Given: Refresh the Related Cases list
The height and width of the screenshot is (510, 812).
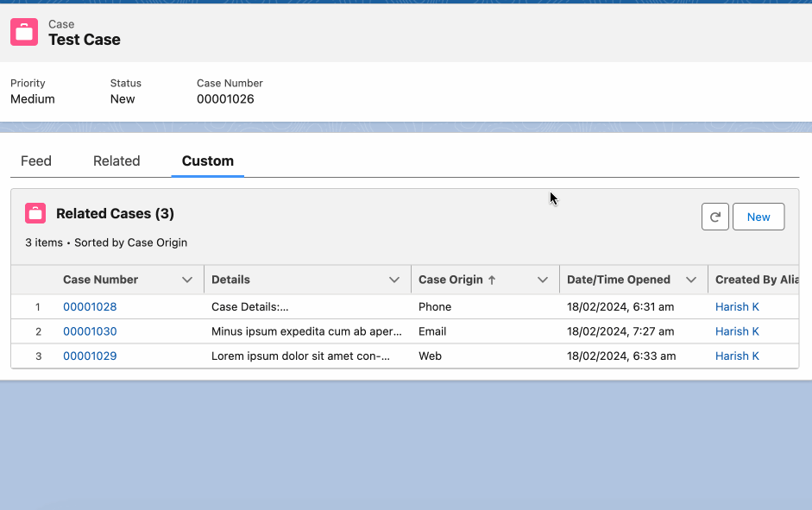Looking at the screenshot, I should click(x=715, y=217).
